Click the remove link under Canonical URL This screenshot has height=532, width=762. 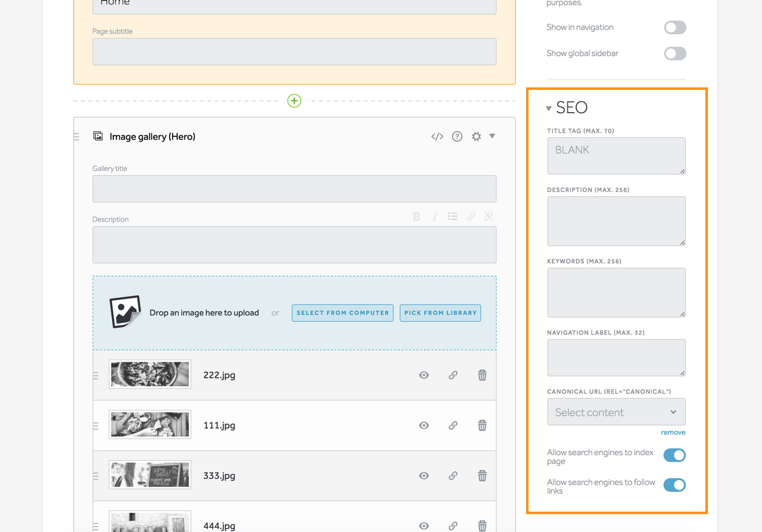(x=673, y=432)
